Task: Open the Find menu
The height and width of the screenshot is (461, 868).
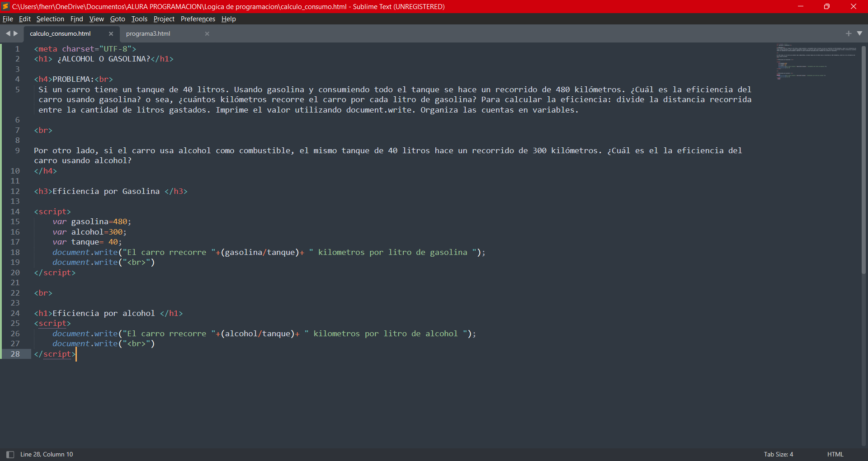Action: pos(76,19)
